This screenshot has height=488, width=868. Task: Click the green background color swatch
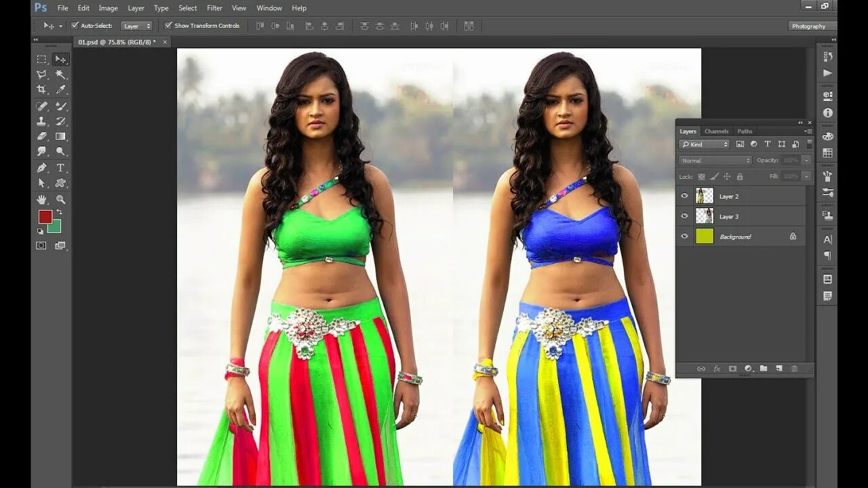coord(56,228)
